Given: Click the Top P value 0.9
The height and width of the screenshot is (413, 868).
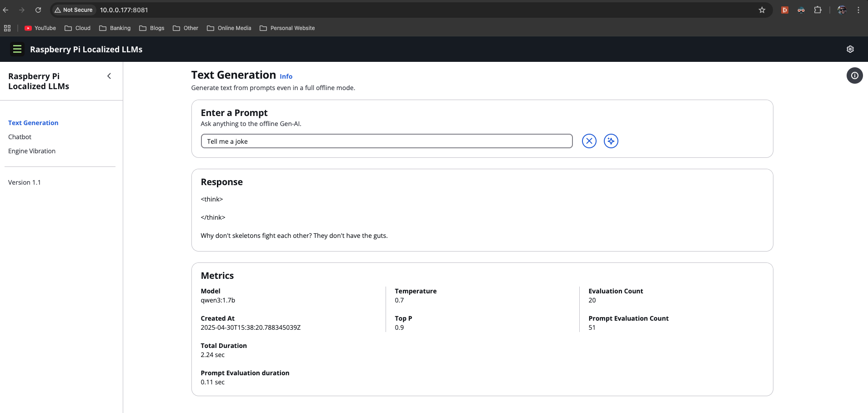Looking at the screenshot, I should [x=399, y=327].
